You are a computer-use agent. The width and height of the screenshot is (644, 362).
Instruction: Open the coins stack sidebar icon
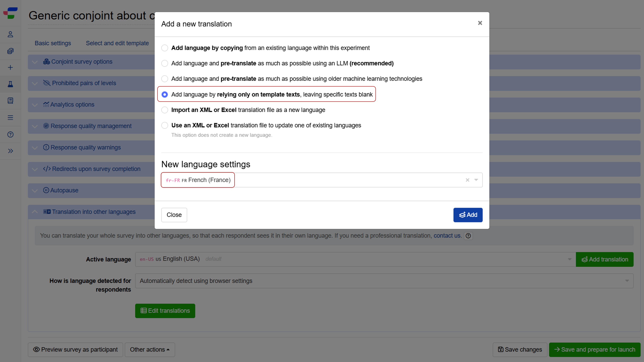(10, 51)
